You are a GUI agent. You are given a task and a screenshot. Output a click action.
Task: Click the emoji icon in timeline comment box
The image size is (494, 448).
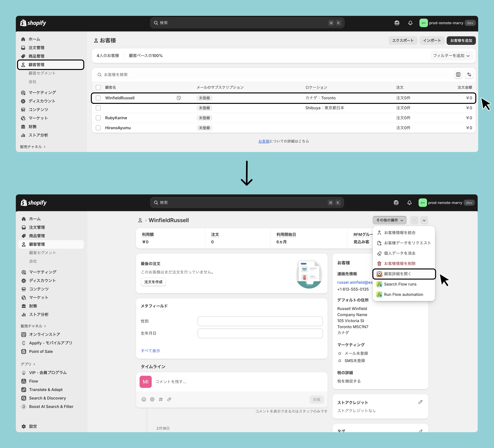(144, 399)
